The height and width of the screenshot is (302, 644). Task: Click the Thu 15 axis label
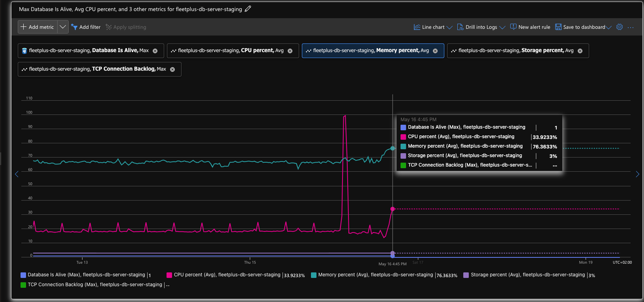pyautogui.click(x=250, y=262)
